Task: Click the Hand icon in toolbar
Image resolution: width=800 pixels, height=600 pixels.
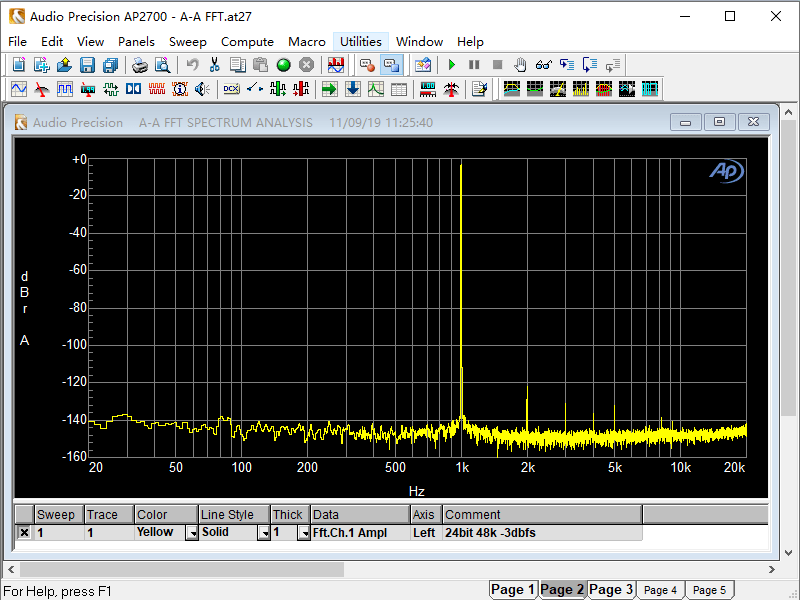Action: [x=520, y=65]
